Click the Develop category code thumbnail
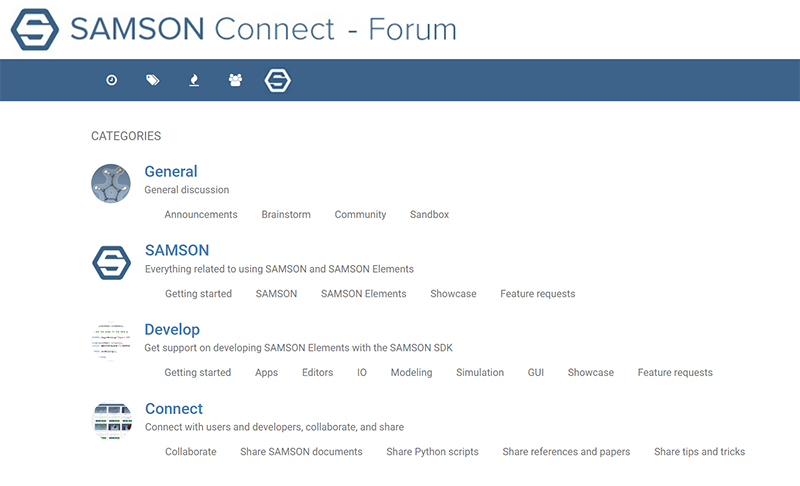The height and width of the screenshot is (486, 800). click(x=111, y=341)
